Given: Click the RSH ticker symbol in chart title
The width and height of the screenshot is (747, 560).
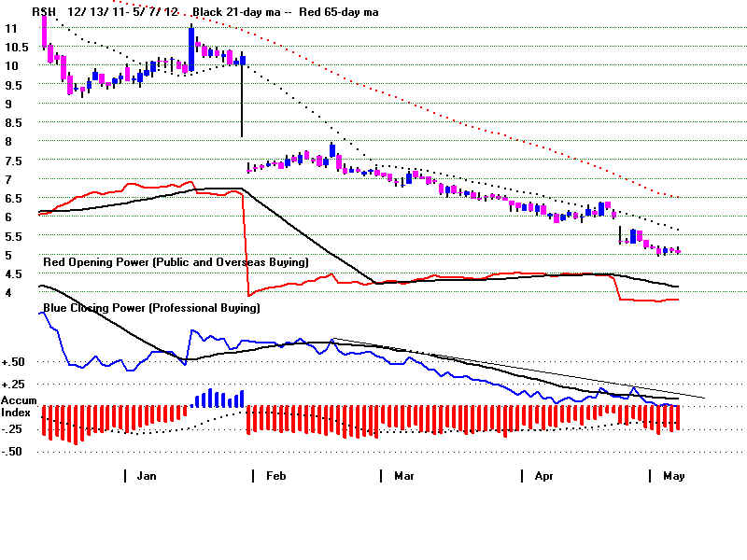Looking at the screenshot, I should pyautogui.click(x=42, y=11).
